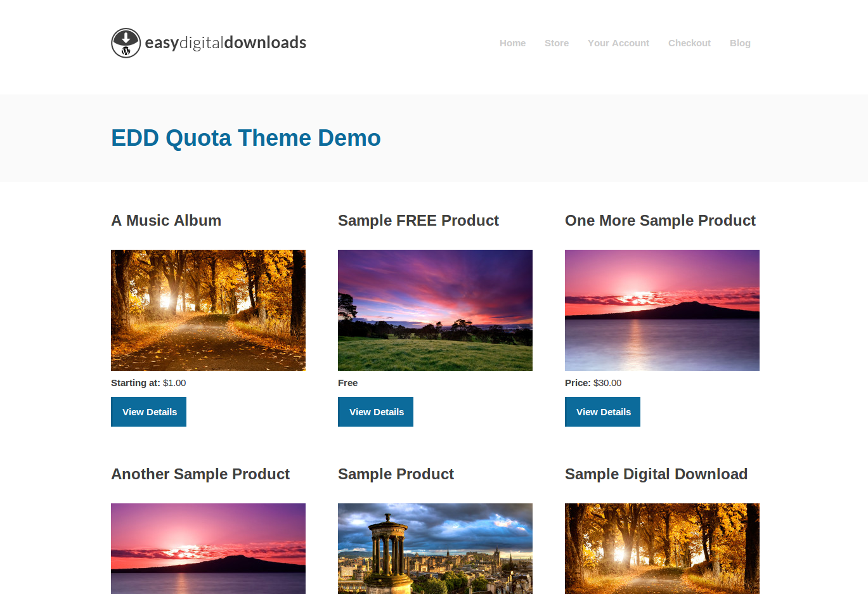Open the Another Sample Product title
Screen dimensions: 868x594
coord(200,474)
